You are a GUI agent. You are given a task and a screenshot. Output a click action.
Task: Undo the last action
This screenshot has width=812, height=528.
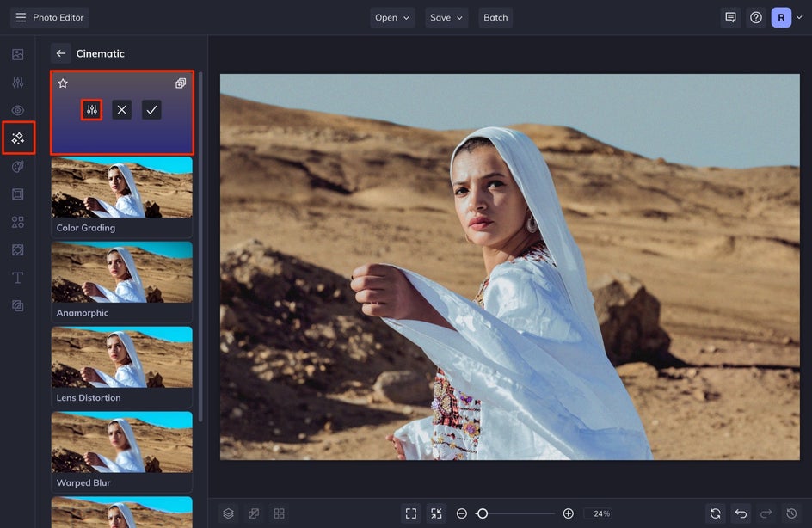click(x=741, y=513)
